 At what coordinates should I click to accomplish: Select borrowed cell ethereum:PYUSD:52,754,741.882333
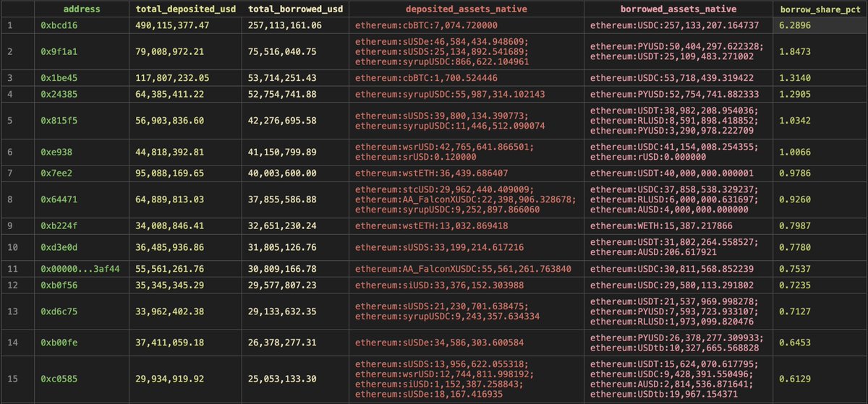[674, 94]
